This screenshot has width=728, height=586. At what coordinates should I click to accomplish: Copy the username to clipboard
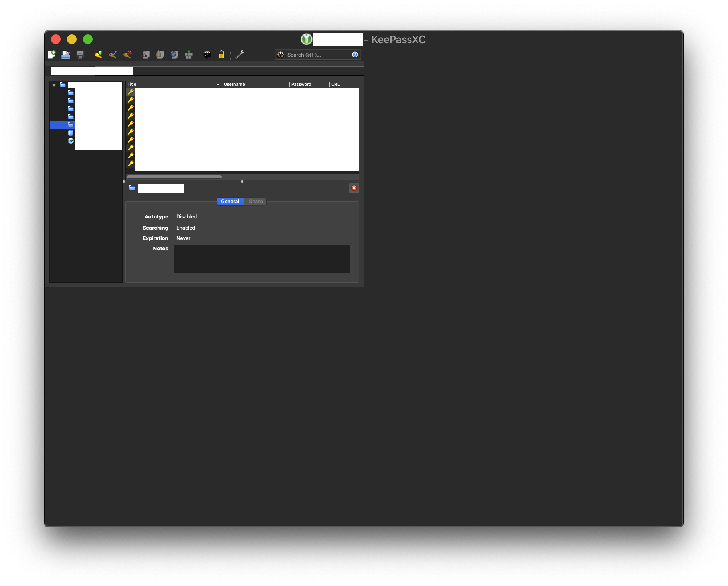coord(145,55)
